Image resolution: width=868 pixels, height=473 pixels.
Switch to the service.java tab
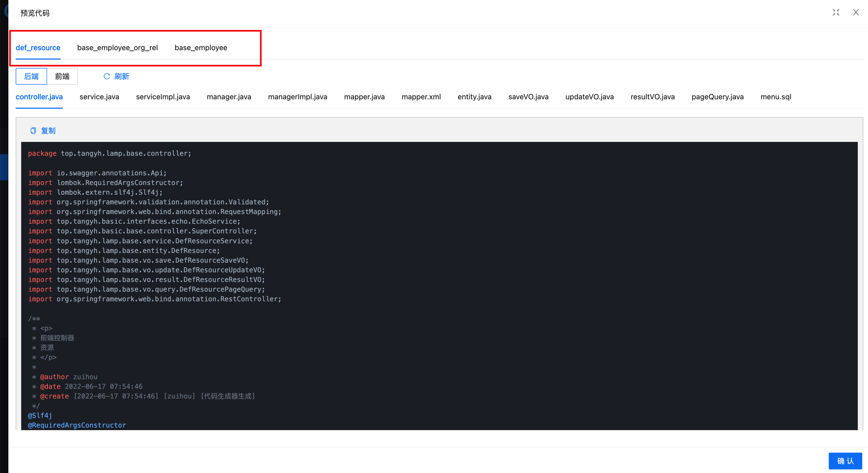[99, 97]
